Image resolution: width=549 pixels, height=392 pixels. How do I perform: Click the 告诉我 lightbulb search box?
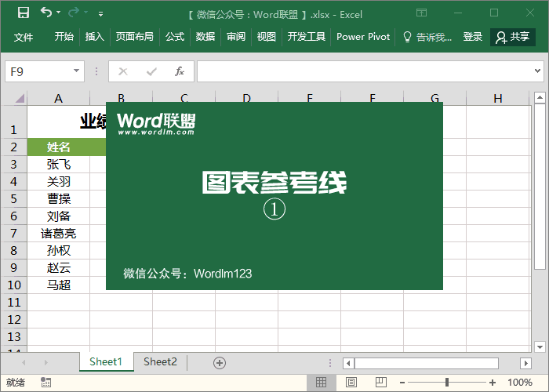pos(427,37)
